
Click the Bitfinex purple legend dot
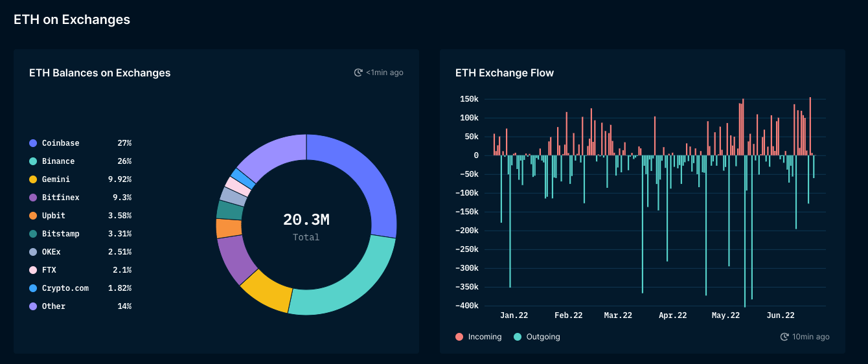33,198
